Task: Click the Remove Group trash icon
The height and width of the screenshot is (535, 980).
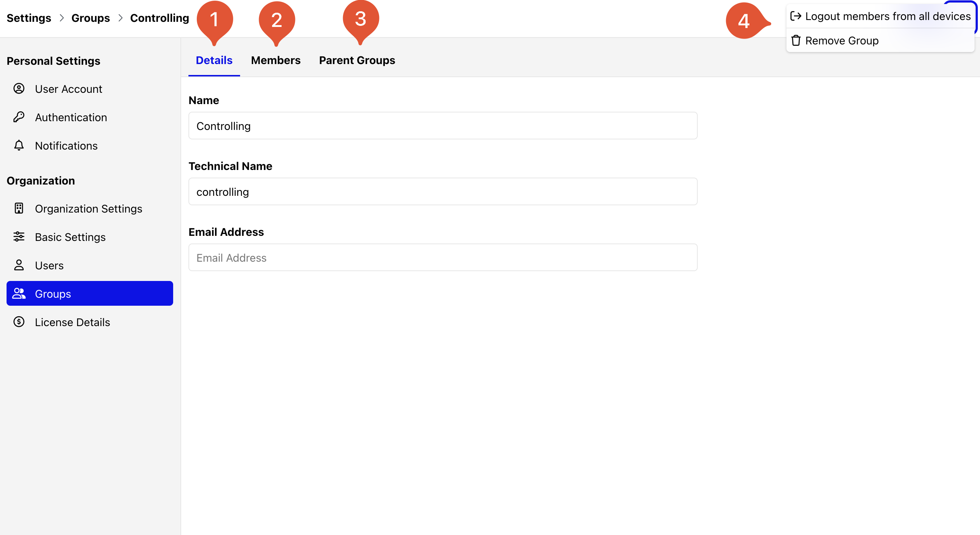Action: [796, 40]
